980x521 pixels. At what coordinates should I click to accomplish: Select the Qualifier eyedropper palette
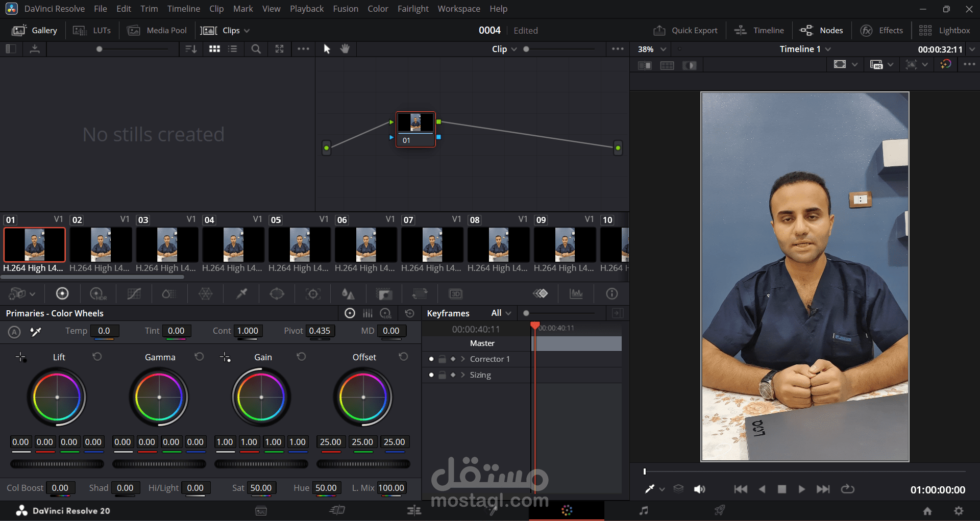click(241, 293)
